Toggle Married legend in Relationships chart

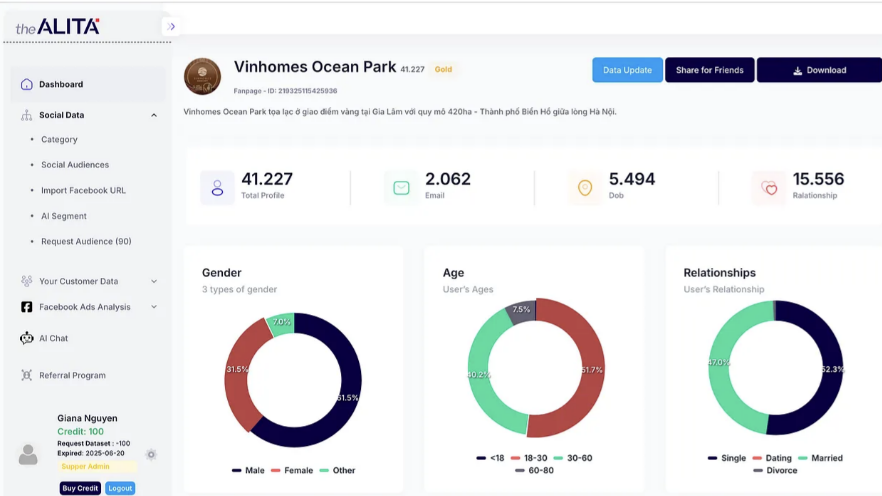pyautogui.click(x=820, y=458)
